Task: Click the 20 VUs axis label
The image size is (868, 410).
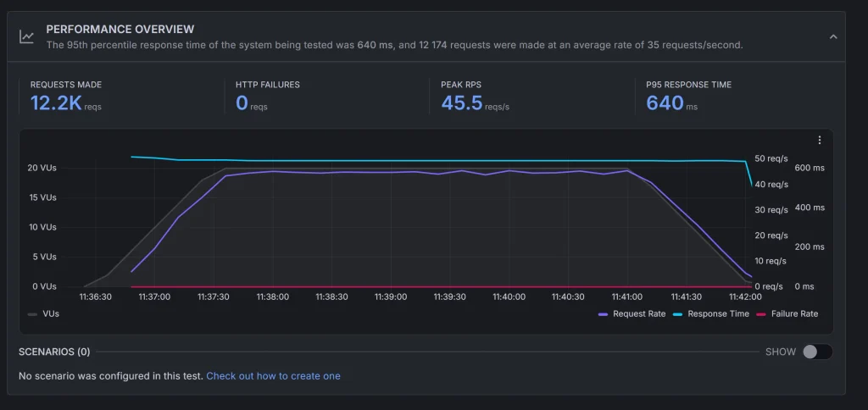Action: point(42,169)
